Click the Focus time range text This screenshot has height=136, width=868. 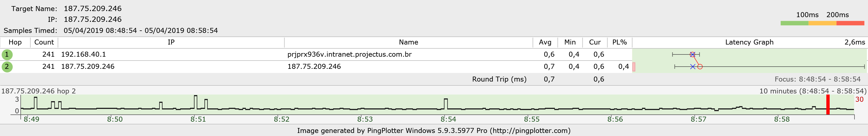818,79
